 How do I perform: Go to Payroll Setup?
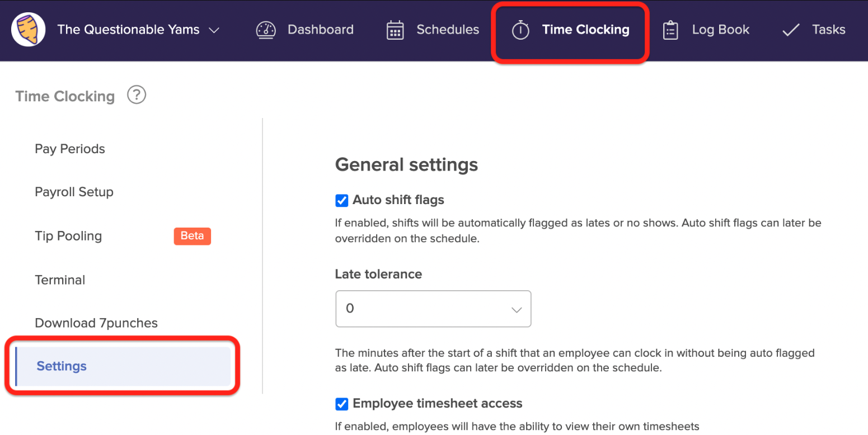pyautogui.click(x=74, y=192)
